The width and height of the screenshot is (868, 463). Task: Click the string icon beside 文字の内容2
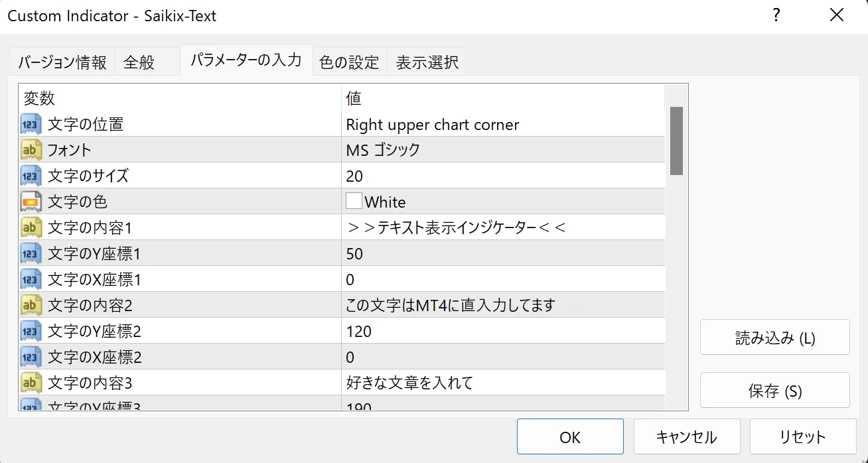(31, 305)
